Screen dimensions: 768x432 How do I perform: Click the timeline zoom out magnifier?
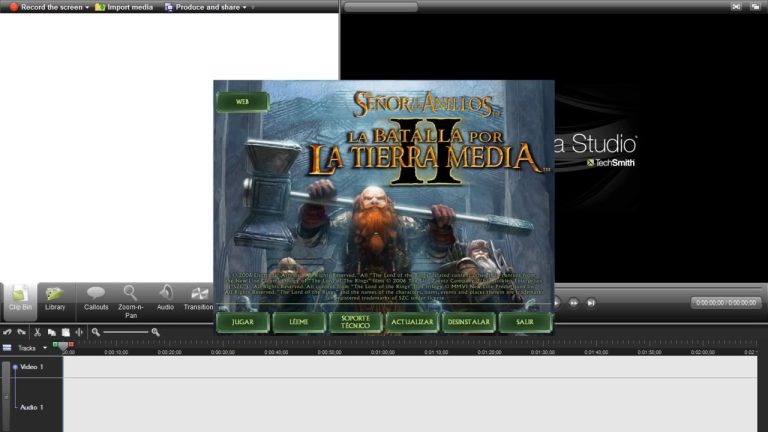pos(96,332)
